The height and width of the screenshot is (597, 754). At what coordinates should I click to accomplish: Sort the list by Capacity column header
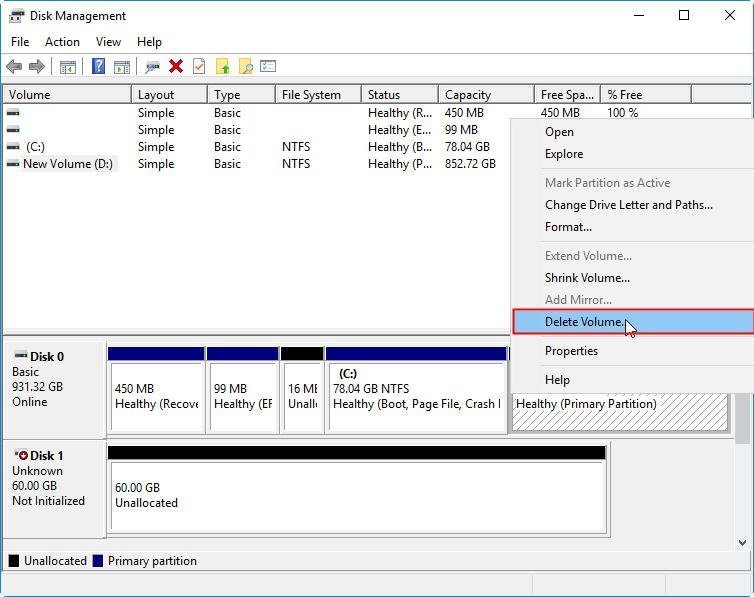coord(468,95)
